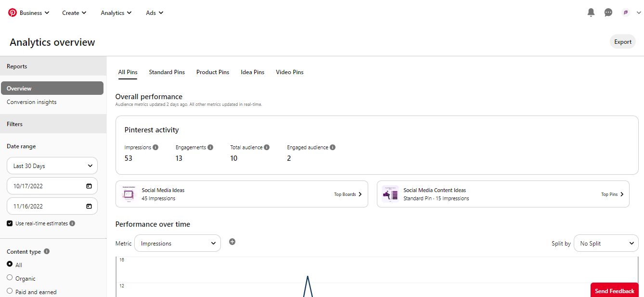Open the Analytics dropdown menu
The image size is (644, 297).
(x=116, y=13)
